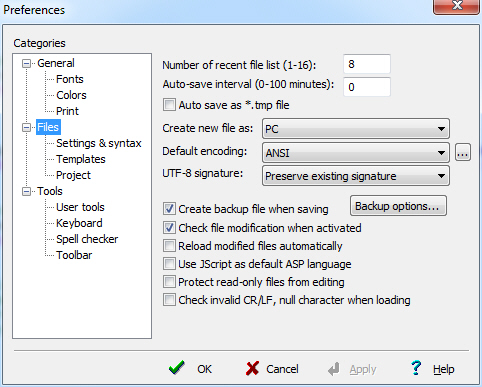Select the Print category
482x387 pixels.
(67, 111)
